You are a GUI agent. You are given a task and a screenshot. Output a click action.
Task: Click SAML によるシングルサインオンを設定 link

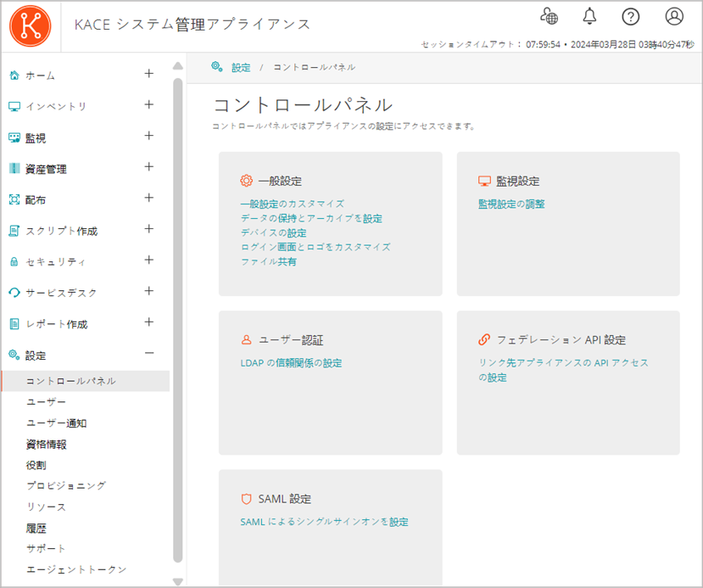pos(324,522)
